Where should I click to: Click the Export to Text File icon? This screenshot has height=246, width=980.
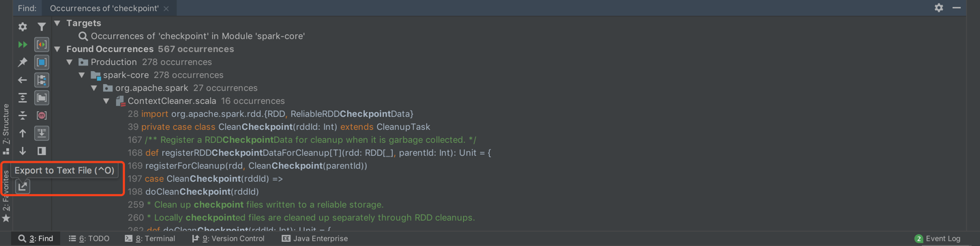coord(23,186)
